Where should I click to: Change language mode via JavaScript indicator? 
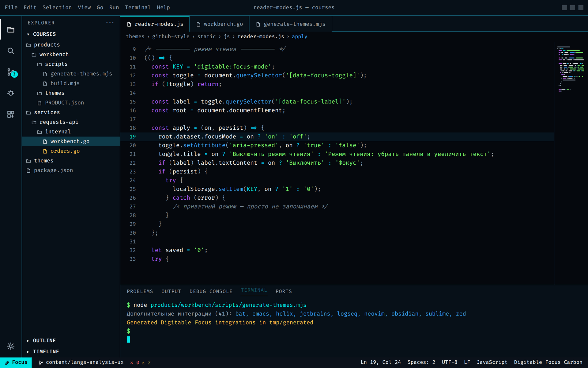click(492, 362)
